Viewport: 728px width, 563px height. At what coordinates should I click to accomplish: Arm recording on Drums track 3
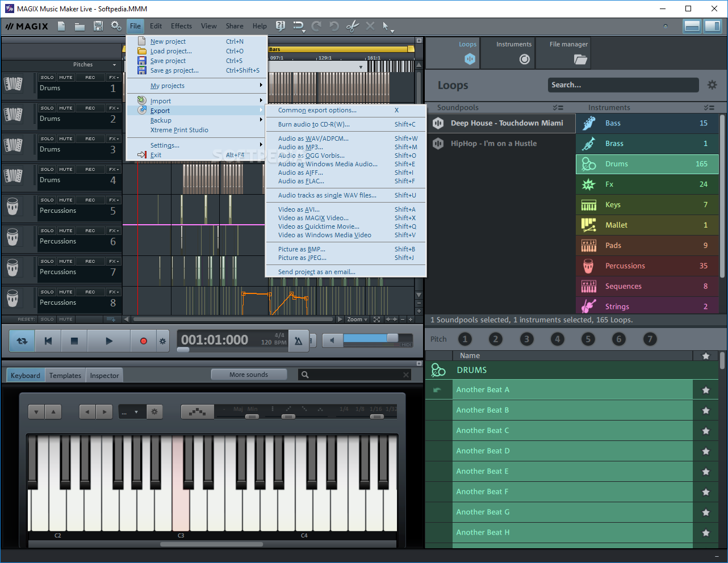90,139
